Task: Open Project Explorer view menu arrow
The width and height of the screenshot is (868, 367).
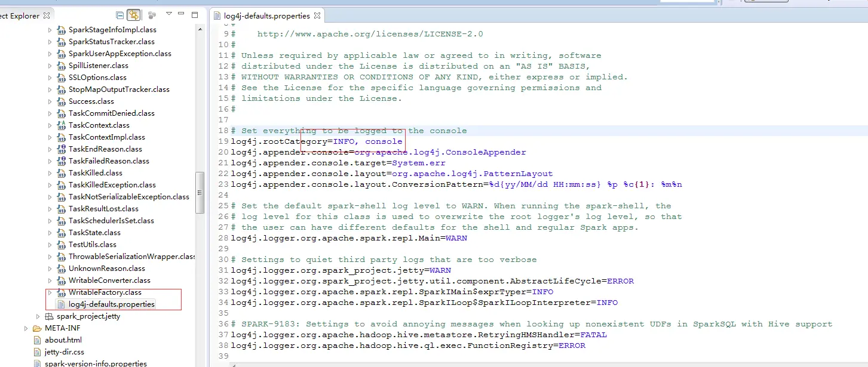Action: click(169, 14)
